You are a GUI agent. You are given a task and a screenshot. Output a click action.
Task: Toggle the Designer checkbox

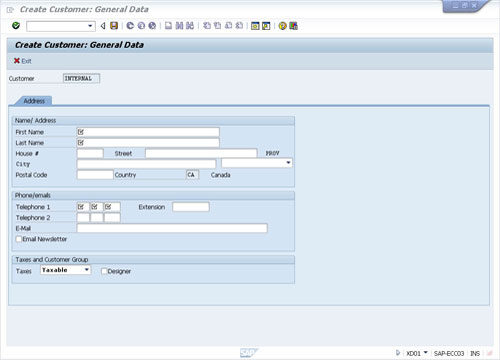click(x=104, y=271)
